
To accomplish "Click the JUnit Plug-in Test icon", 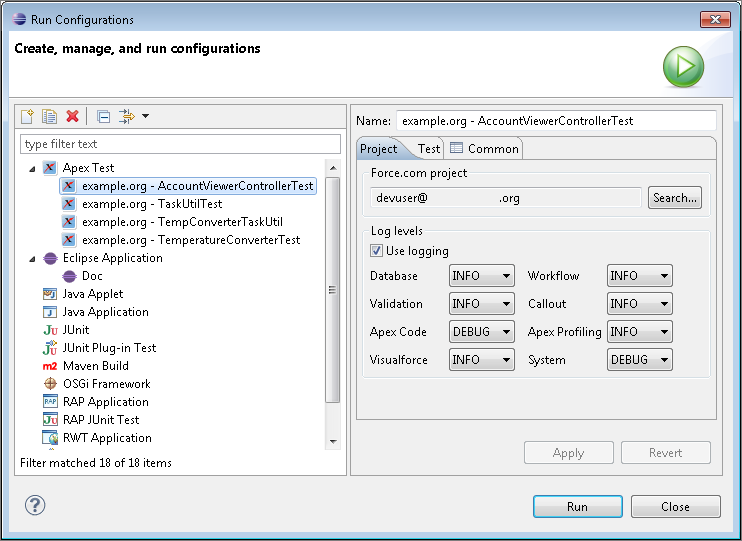I will pyautogui.click(x=50, y=348).
